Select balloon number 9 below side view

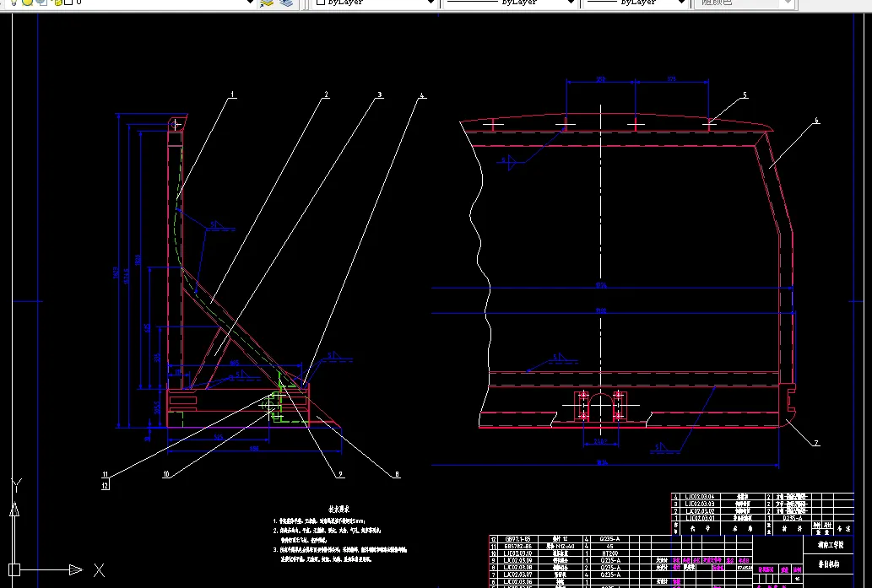[340, 475]
